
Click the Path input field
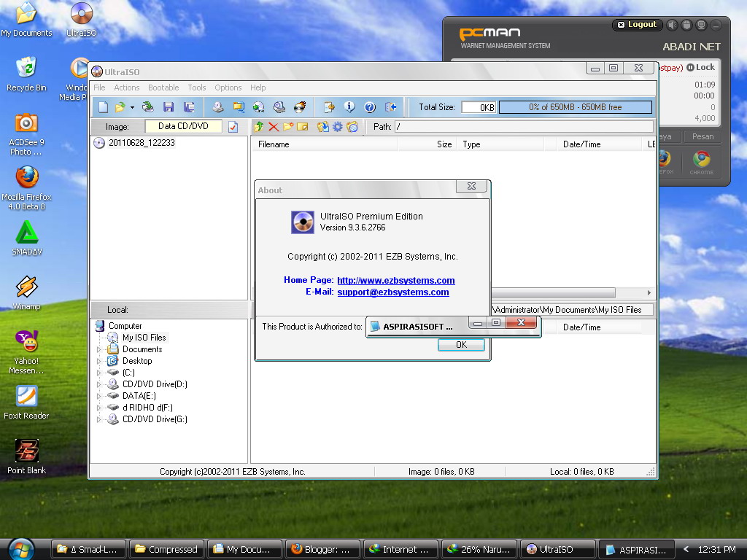click(x=524, y=127)
